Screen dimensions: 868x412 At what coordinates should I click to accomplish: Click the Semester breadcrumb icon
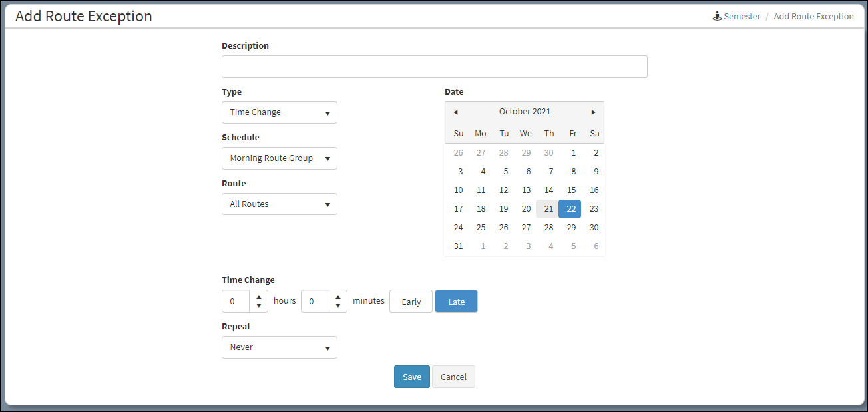pyautogui.click(x=717, y=17)
